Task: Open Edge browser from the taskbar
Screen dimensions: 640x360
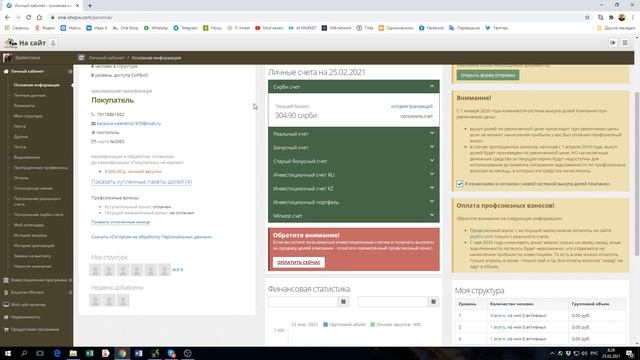Action: (57, 353)
